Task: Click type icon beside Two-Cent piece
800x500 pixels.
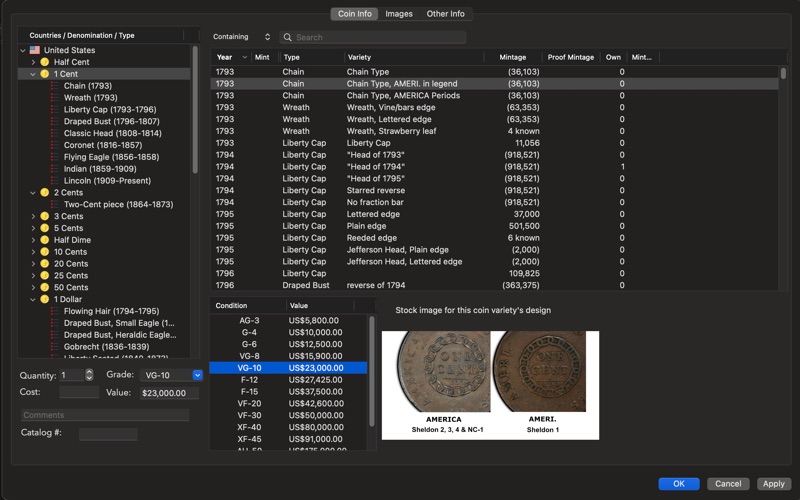Action: (x=55, y=204)
